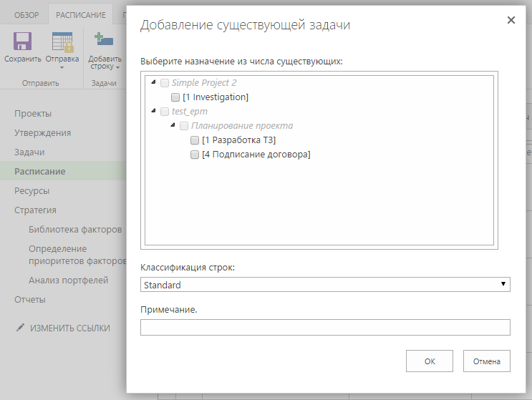Open the Классификация строк Standard dropdown
Viewport: 532px width, 400px height.
point(325,284)
